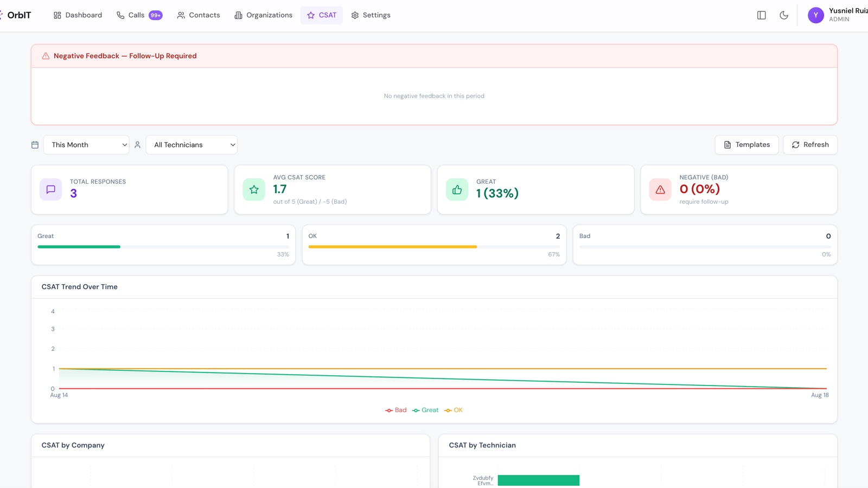Go to the Organizations page
Screen dimensions: 868x488
pos(263,15)
